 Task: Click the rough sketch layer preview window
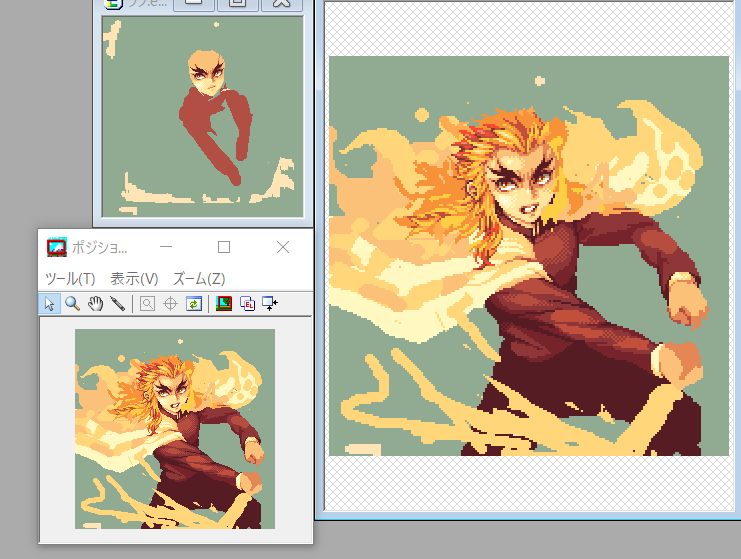(x=203, y=117)
